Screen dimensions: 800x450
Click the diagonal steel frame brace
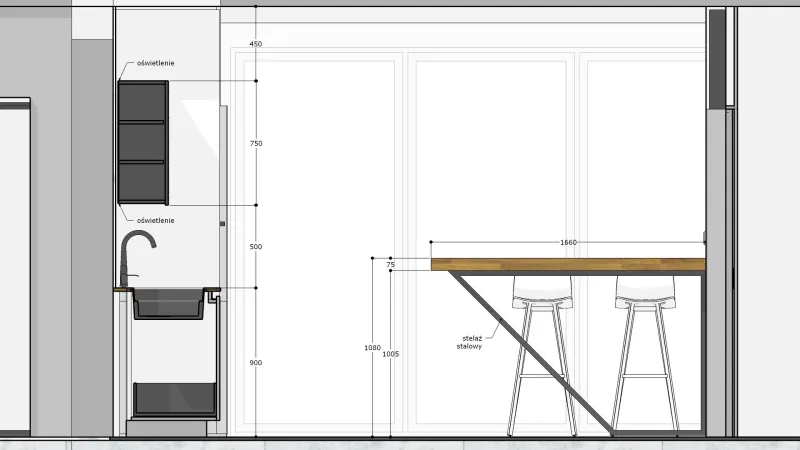point(531,353)
